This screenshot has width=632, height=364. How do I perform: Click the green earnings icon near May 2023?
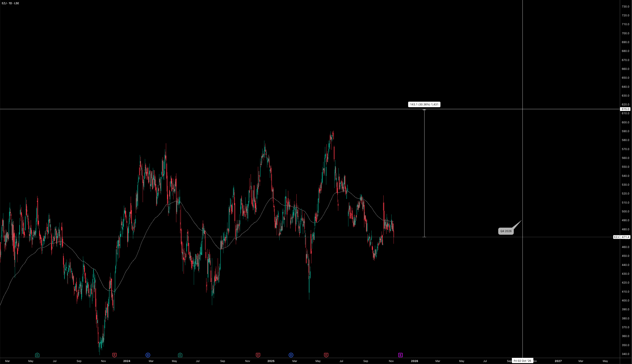[37, 355]
